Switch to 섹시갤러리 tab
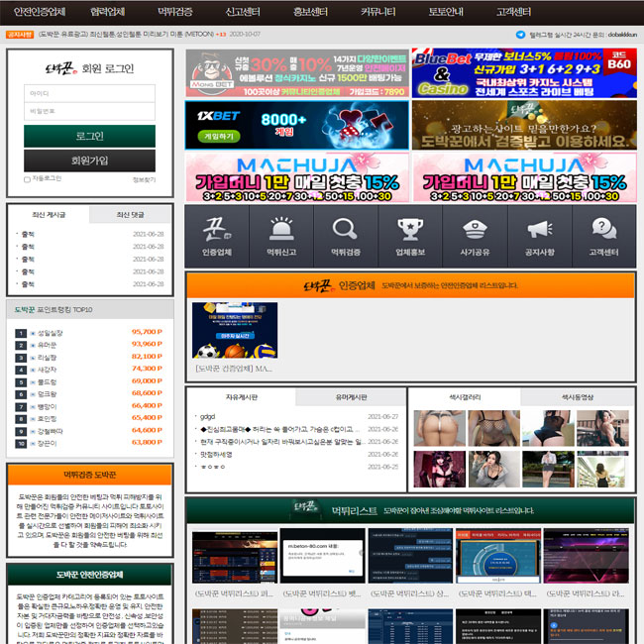This screenshot has width=644, height=644. [465, 397]
